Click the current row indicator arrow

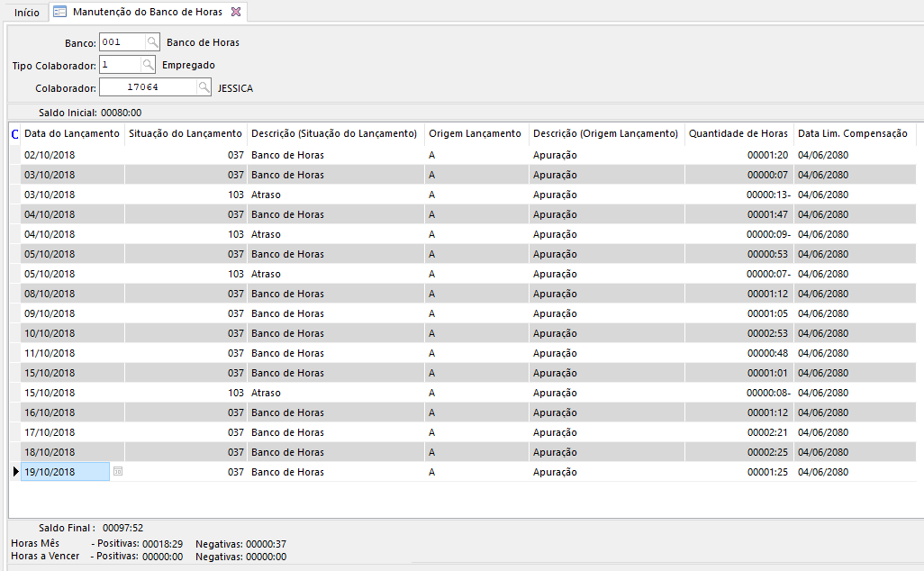click(14, 472)
